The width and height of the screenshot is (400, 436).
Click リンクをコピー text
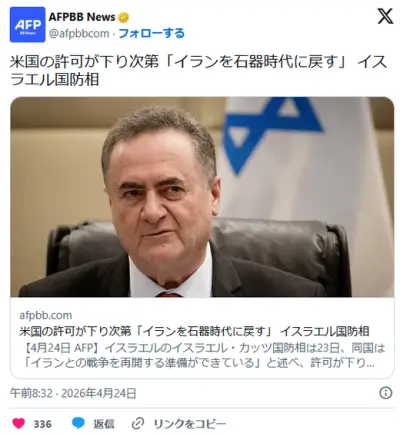click(190, 424)
